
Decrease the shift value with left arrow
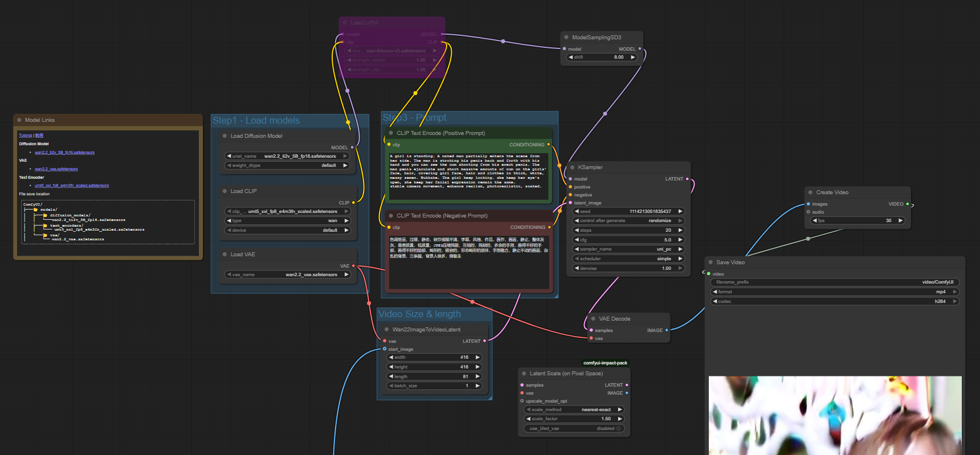[x=570, y=57]
